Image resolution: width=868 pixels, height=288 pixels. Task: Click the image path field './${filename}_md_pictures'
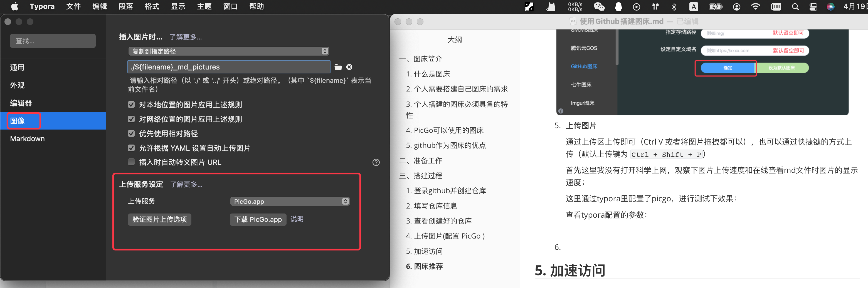pyautogui.click(x=229, y=67)
